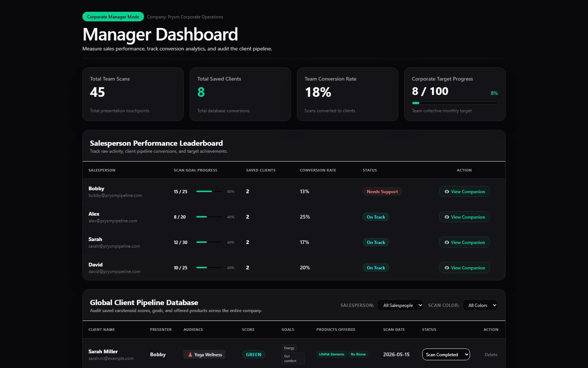Image resolution: width=588 pixels, height=368 pixels.
Task: Click the eye icon in Sarah's View Companion button
Action: point(447,243)
